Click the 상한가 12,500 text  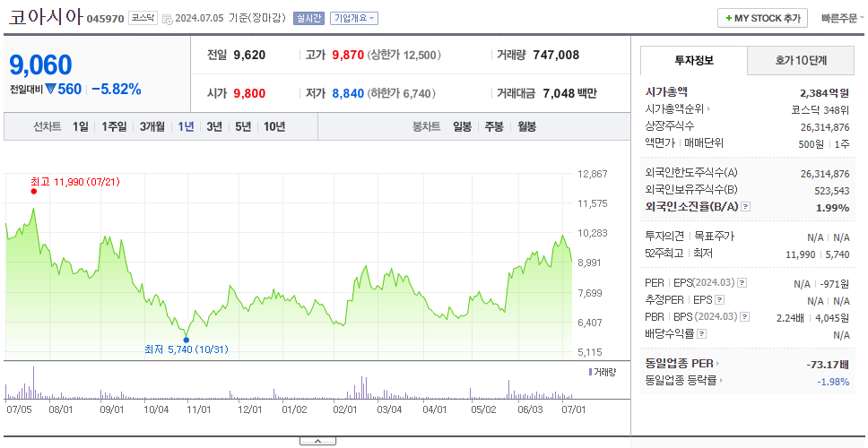click(x=404, y=56)
